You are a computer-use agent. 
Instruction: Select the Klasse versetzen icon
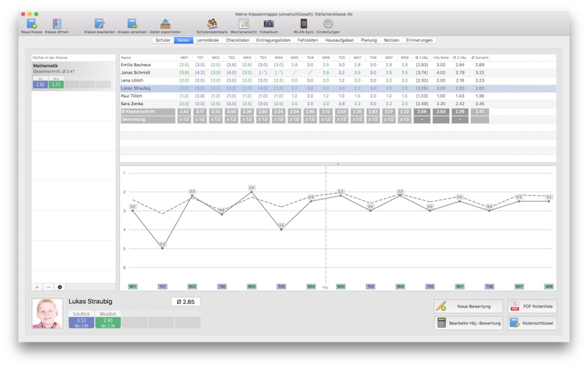click(132, 24)
